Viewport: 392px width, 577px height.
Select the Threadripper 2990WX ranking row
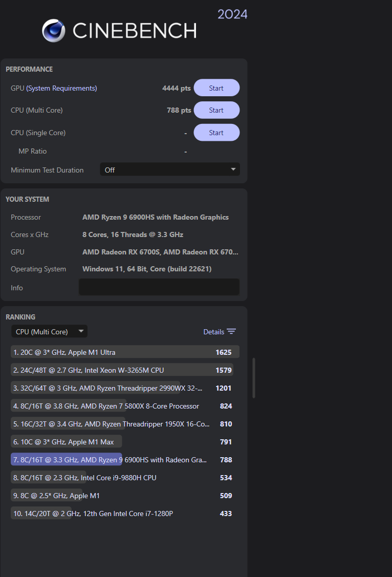(125, 388)
